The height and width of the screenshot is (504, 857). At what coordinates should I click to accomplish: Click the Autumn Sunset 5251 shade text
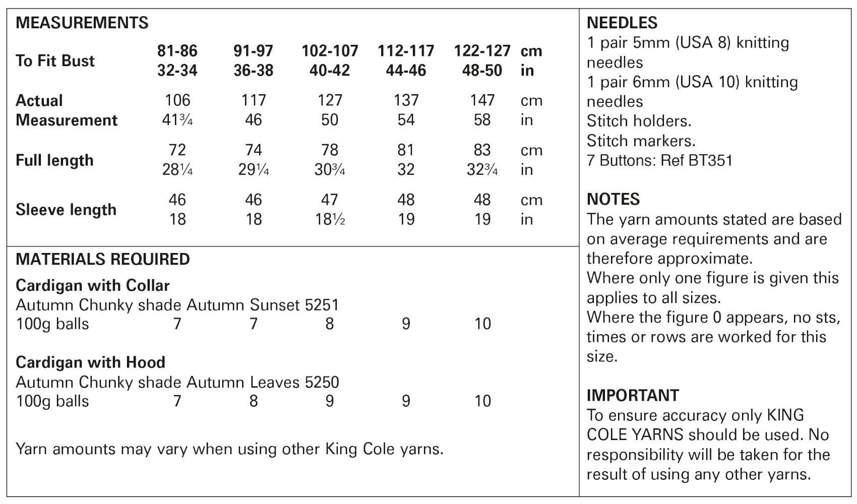pyautogui.click(x=263, y=305)
